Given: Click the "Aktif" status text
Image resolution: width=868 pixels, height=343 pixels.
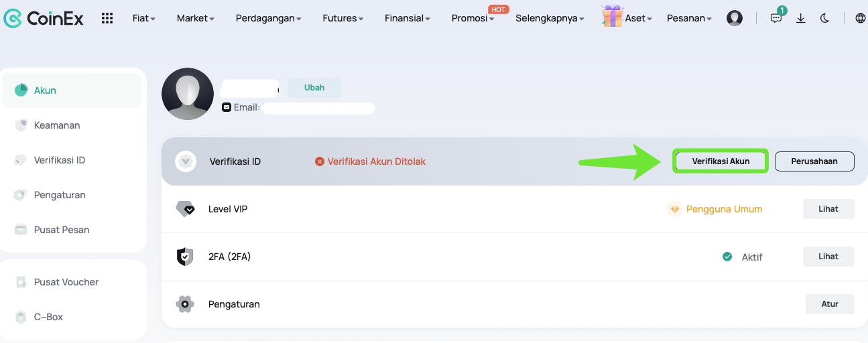Looking at the screenshot, I should click(x=752, y=257).
